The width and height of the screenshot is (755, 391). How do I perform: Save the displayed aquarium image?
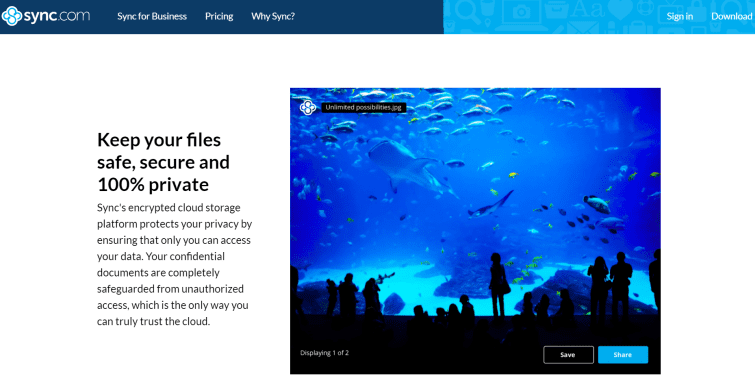568,355
